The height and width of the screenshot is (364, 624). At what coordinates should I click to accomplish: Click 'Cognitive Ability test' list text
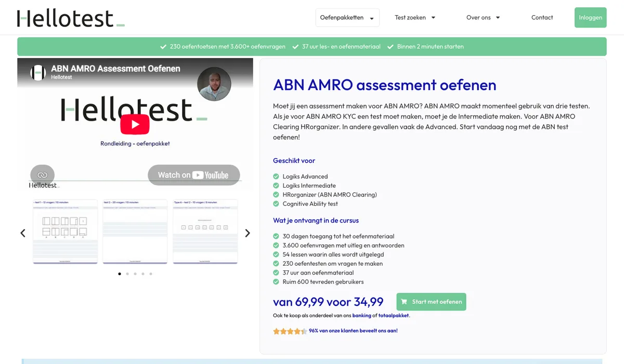point(310,204)
